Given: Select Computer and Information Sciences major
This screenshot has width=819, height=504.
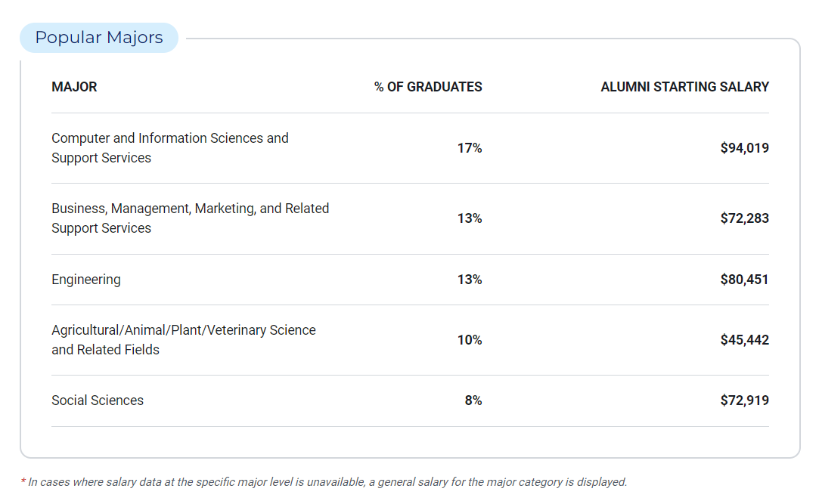Looking at the screenshot, I should (169, 148).
